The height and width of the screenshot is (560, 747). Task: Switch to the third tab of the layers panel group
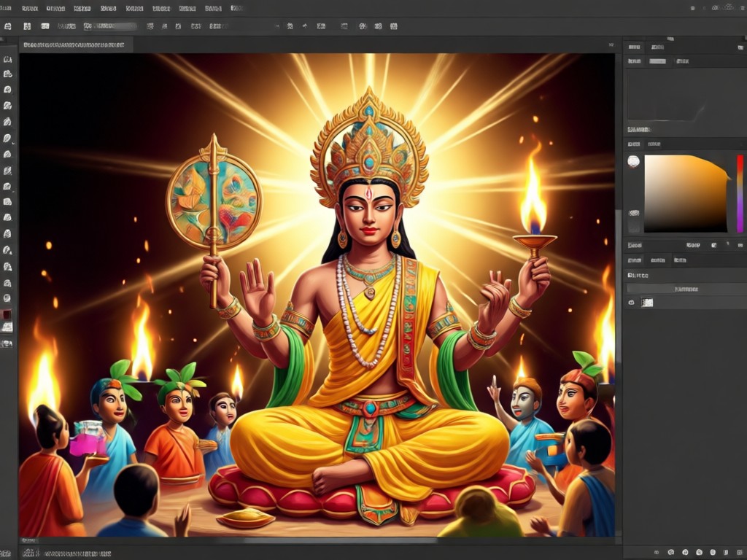[x=680, y=260]
